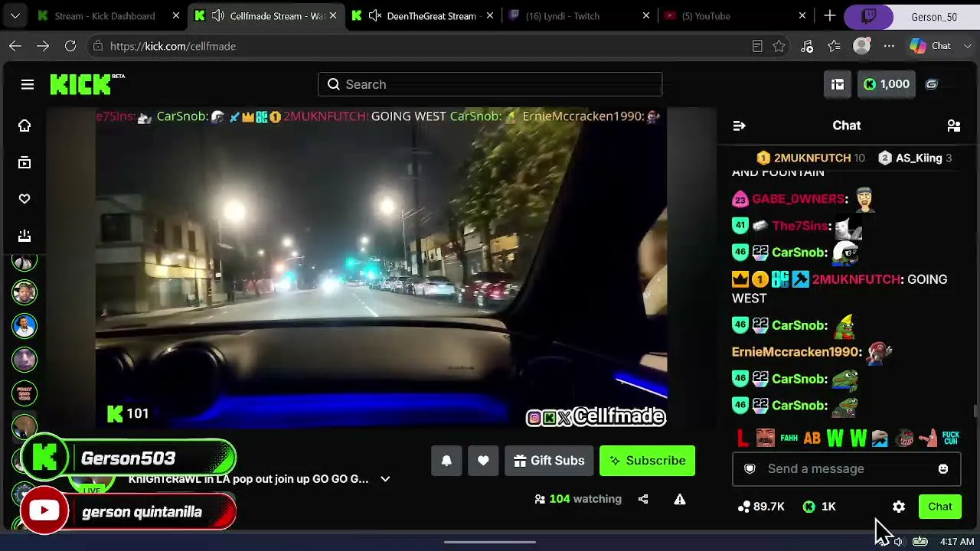The height and width of the screenshot is (551, 980).
Task: Open the 1K KICKs counter below chat
Action: click(x=819, y=507)
